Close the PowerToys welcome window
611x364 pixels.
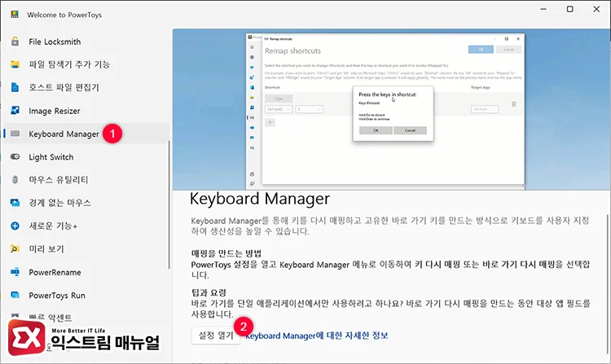[x=596, y=9]
